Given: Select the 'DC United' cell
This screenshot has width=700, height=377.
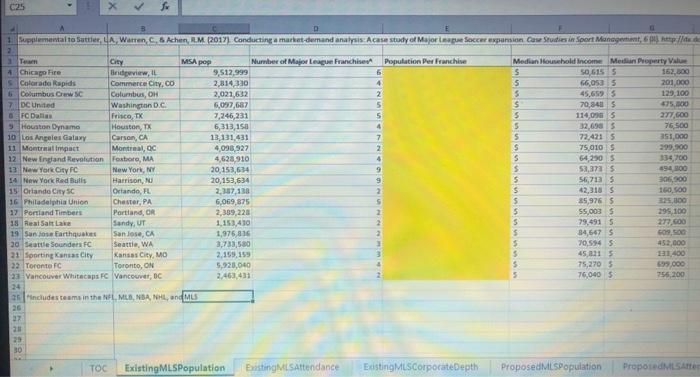Looking at the screenshot, I should [65, 105].
